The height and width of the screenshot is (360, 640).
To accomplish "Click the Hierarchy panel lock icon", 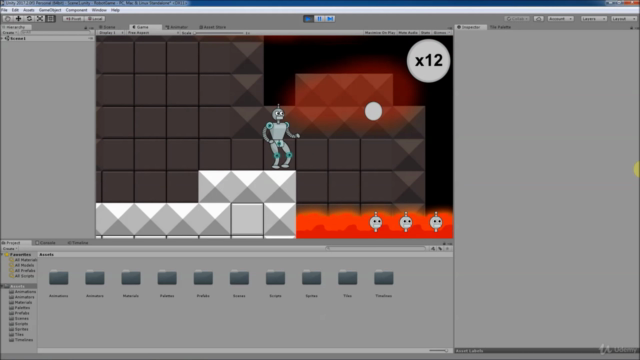I will click(x=86, y=27).
